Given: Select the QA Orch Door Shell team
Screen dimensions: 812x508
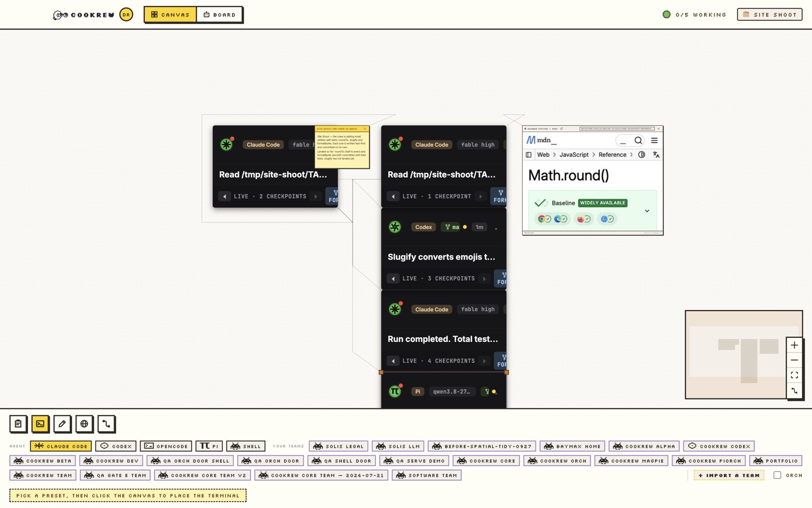Looking at the screenshot, I should tap(190, 460).
